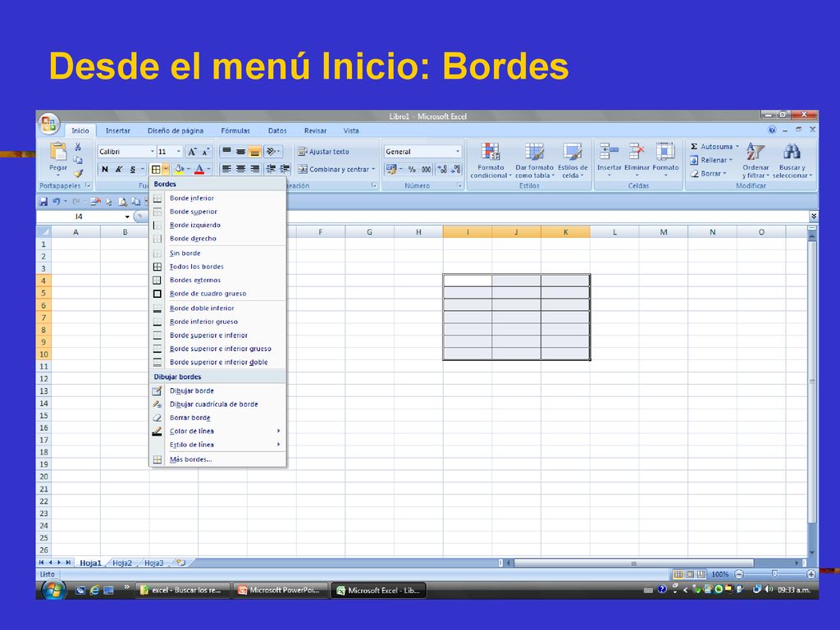This screenshot has height=630, width=840.
Task: Open the Fórmulas tab
Action: (235, 130)
